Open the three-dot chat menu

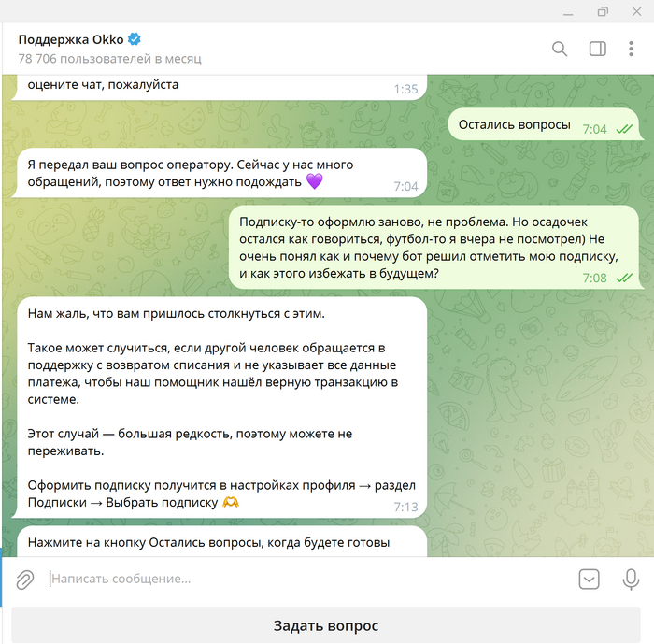click(631, 49)
